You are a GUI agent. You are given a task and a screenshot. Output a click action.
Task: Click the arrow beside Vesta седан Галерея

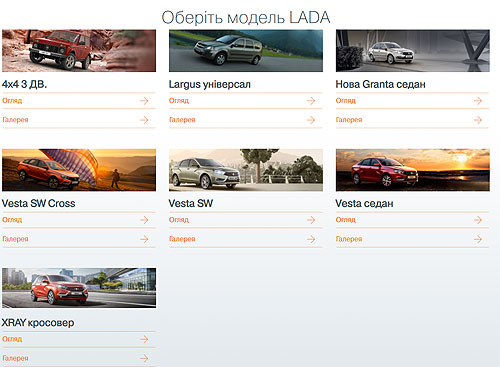pos(478,239)
